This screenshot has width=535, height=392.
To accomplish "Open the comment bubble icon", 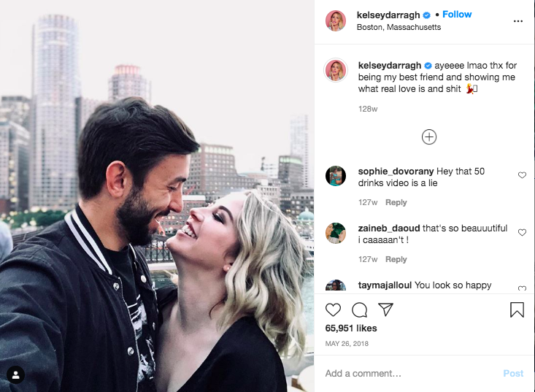I will (x=359, y=310).
